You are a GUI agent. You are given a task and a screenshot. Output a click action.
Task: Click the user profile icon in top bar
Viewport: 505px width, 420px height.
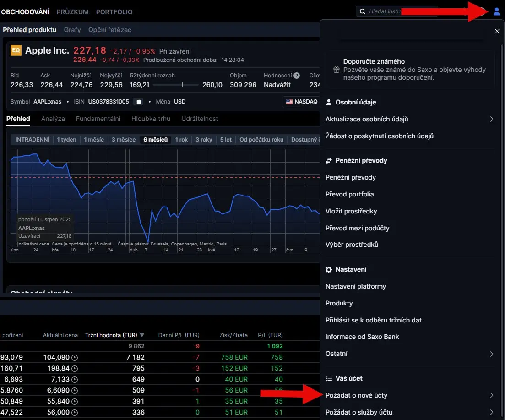click(x=497, y=12)
